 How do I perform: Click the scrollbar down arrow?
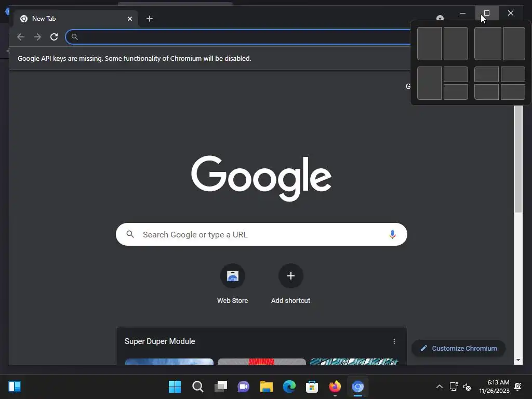click(x=518, y=360)
